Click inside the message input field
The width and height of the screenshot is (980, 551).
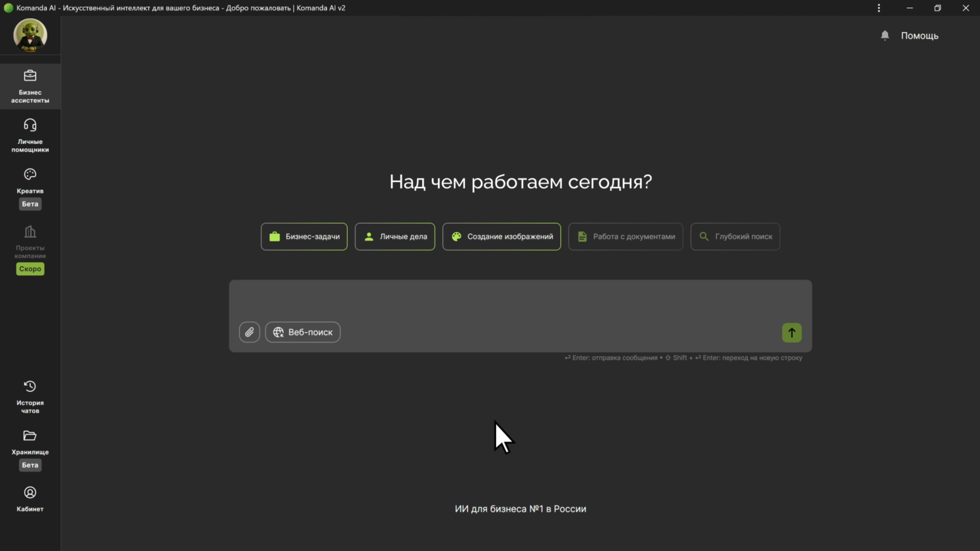520,302
